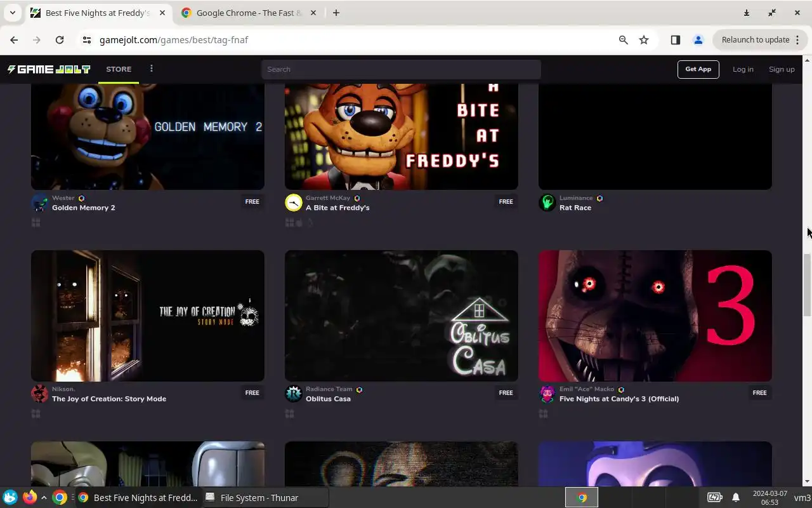Click developer name Wester

click(x=63, y=198)
